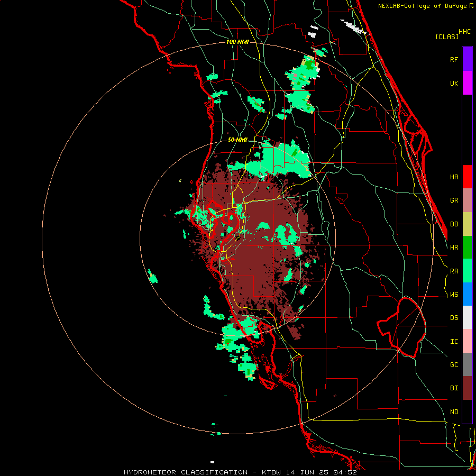Click the ND legend label
This screenshot has height=476, width=476.
click(454, 412)
